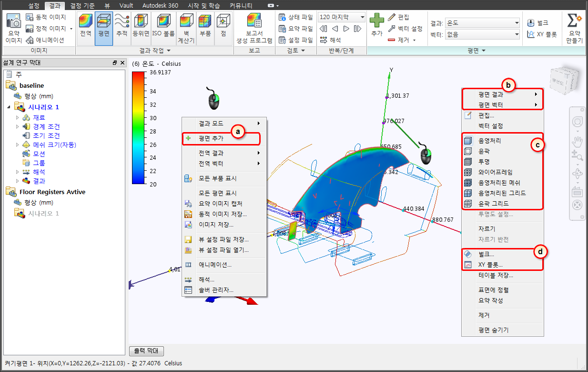This screenshot has height=372, width=588.
Task: Toggle the highlighted 평면 ribbon task
Action: pos(104,29)
